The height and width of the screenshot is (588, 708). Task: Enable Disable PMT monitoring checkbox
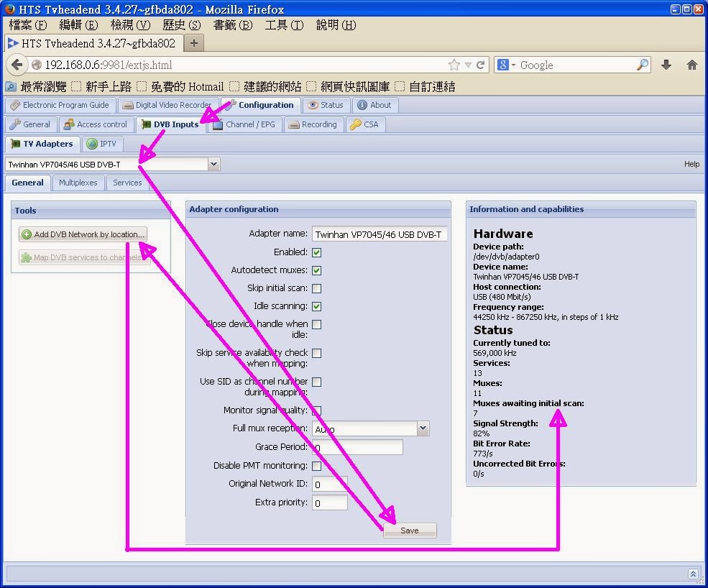pyautogui.click(x=316, y=466)
